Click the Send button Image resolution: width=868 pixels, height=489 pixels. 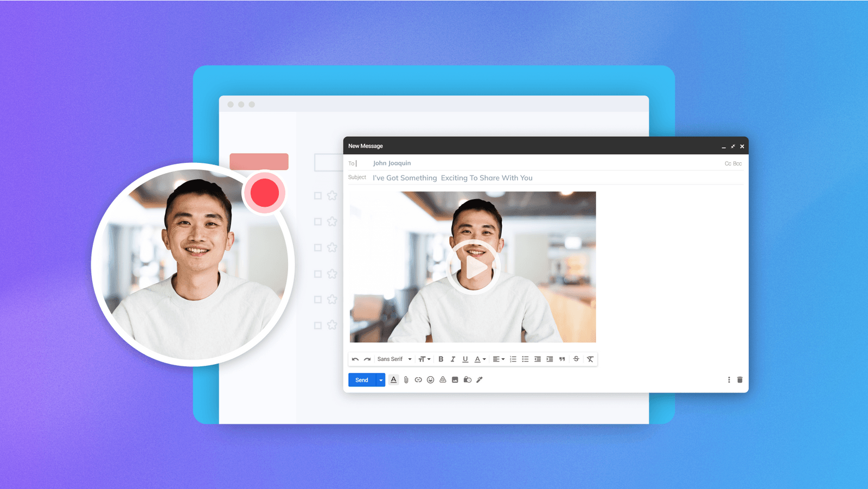(361, 380)
